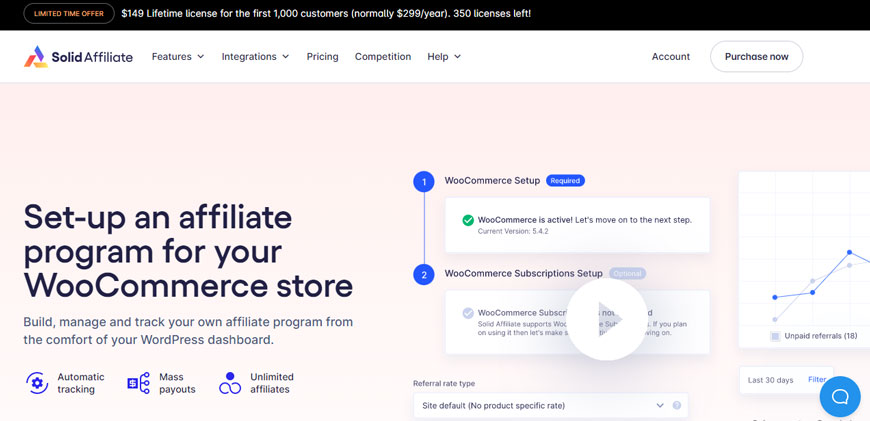Click the Current Version: 5.4.2 text

pos(513,231)
